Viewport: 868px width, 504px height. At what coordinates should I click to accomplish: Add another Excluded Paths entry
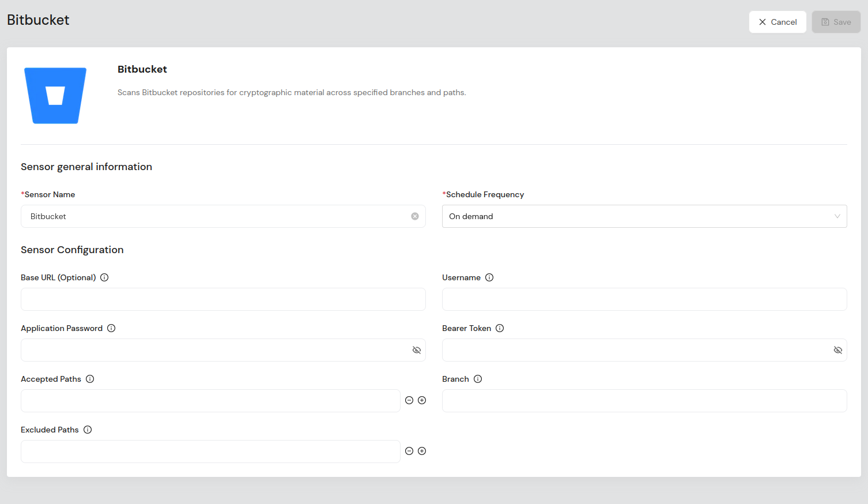click(x=422, y=451)
